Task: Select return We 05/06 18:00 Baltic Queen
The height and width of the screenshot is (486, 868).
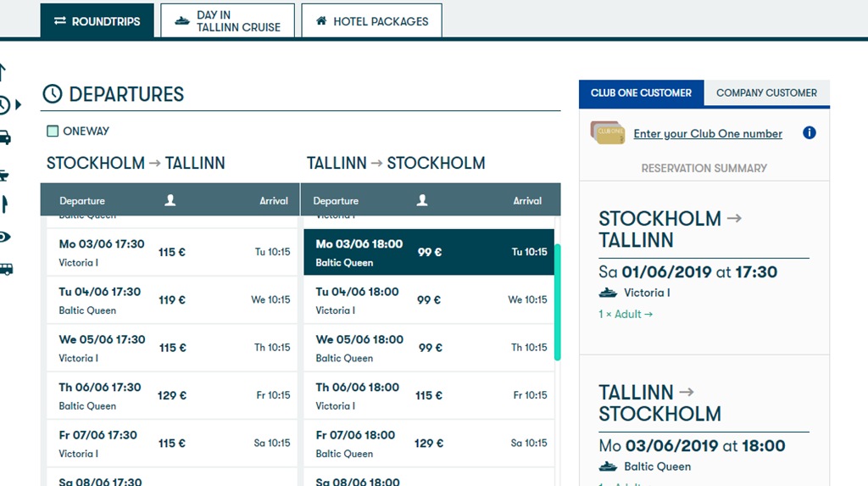Action: click(x=429, y=348)
